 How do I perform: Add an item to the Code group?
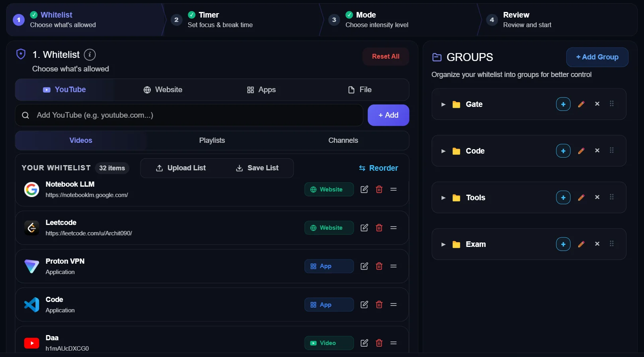point(563,151)
